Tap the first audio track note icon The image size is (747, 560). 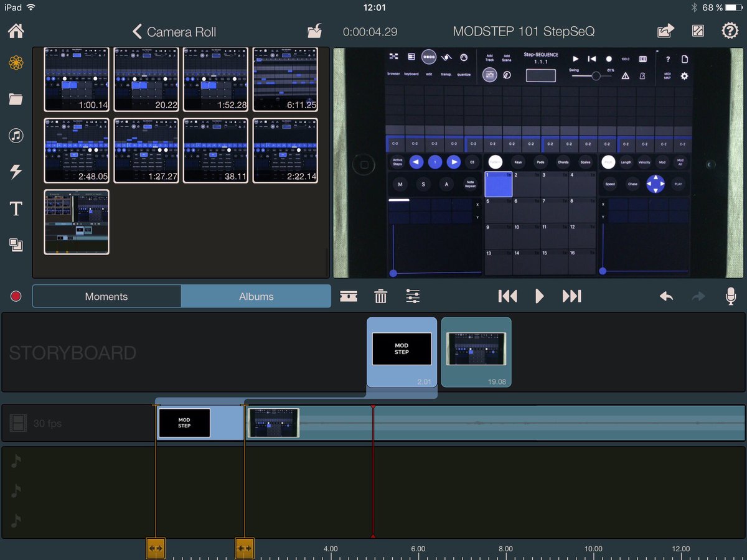pos(16,461)
